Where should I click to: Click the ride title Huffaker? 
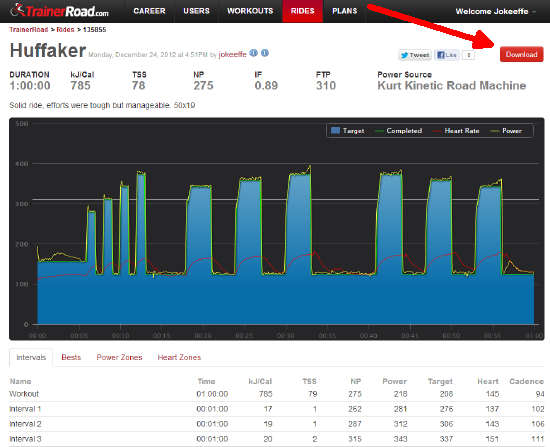pos(48,51)
